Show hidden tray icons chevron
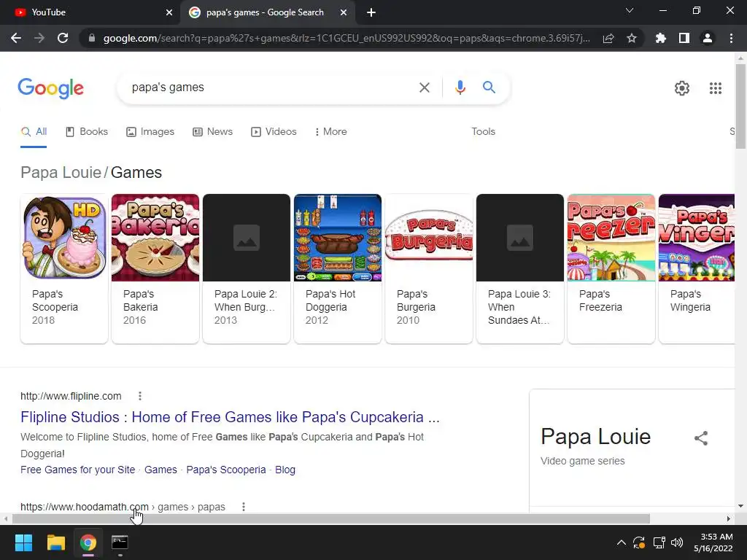The image size is (747, 560). 621,542
